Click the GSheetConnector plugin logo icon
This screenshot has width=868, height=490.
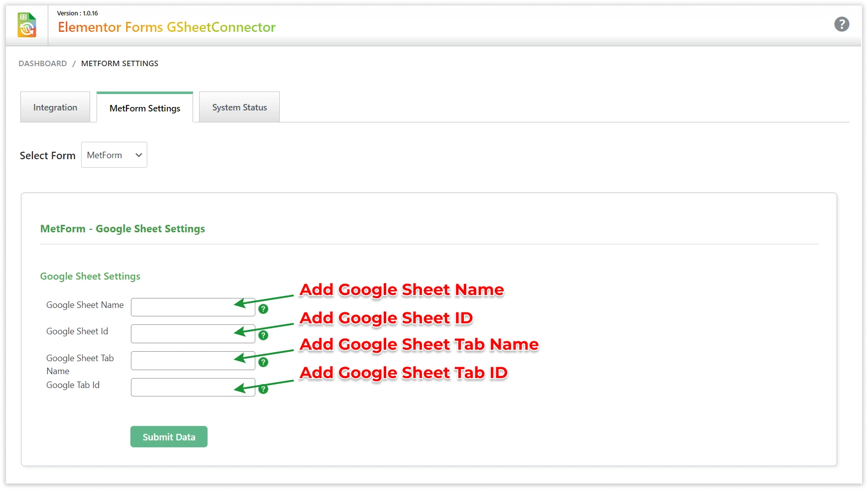[27, 25]
